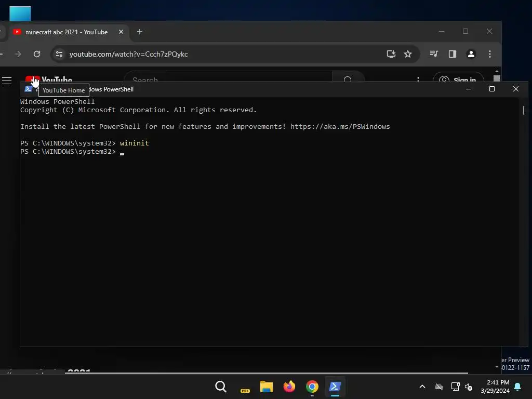Show hidden system tray icons

pos(422,387)
